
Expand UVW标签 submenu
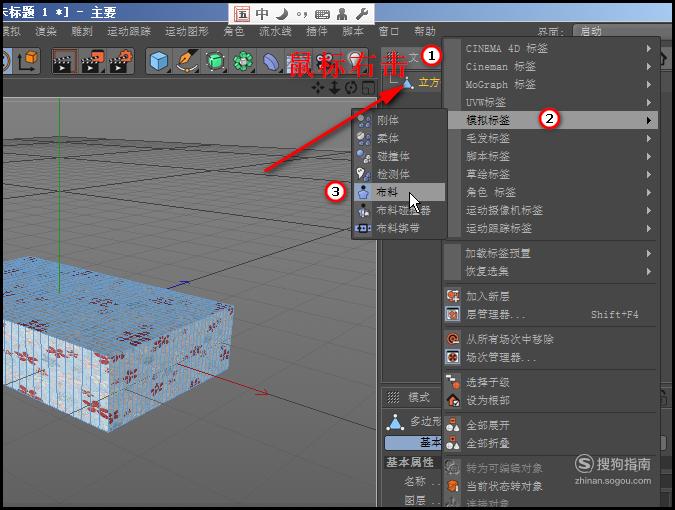(x=551, y=102)
